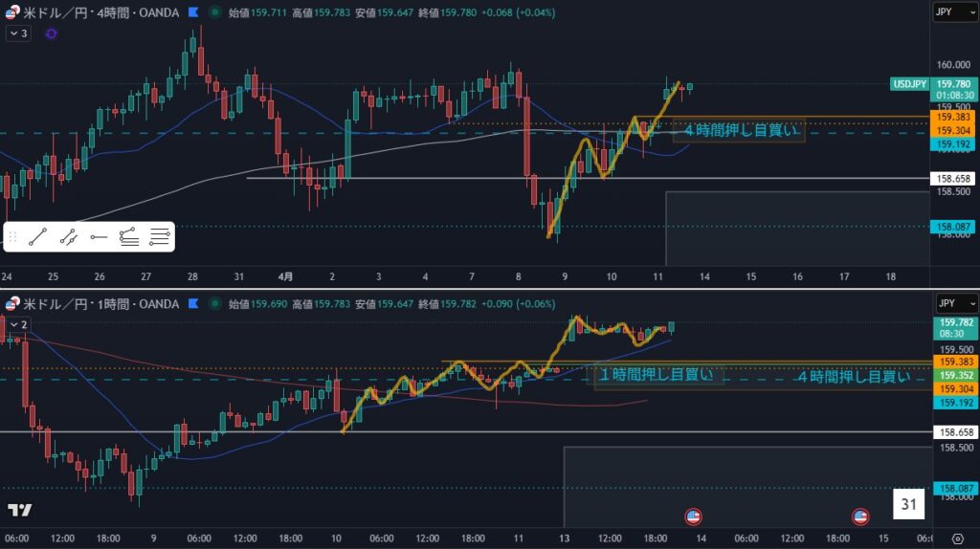Click the first US economic event marker
The width and height of the screenshot is (980, 549).
(694, 516)
